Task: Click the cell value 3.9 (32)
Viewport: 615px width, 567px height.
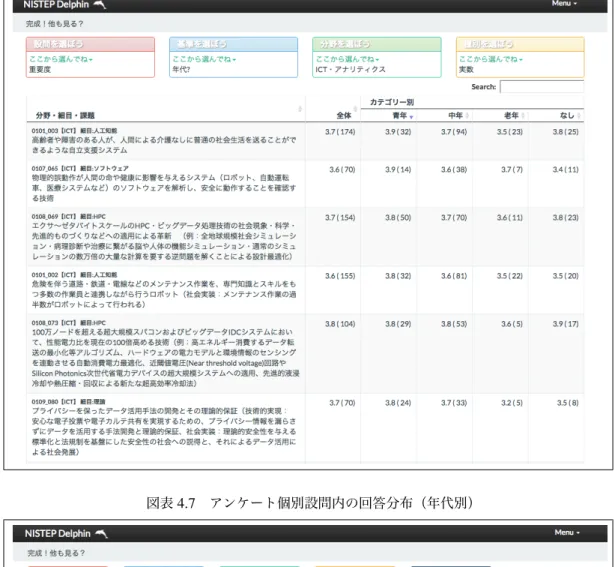Action: 398,132
